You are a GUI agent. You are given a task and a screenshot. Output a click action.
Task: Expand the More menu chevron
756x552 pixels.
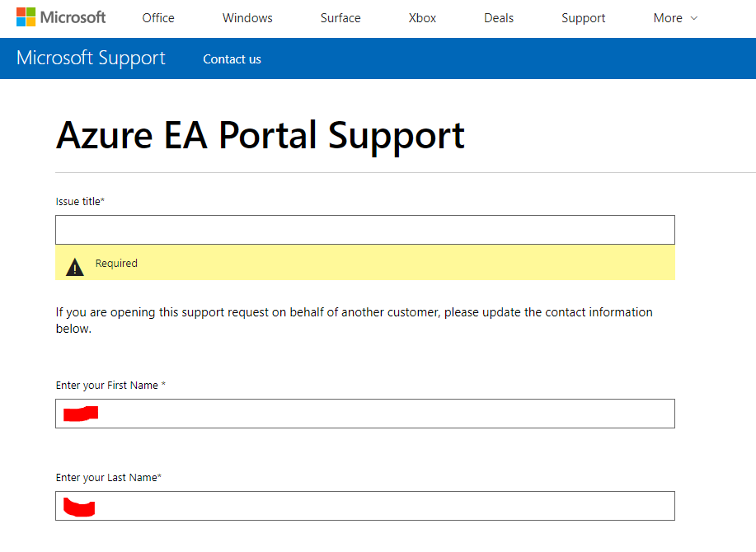(x=694, y=18)
